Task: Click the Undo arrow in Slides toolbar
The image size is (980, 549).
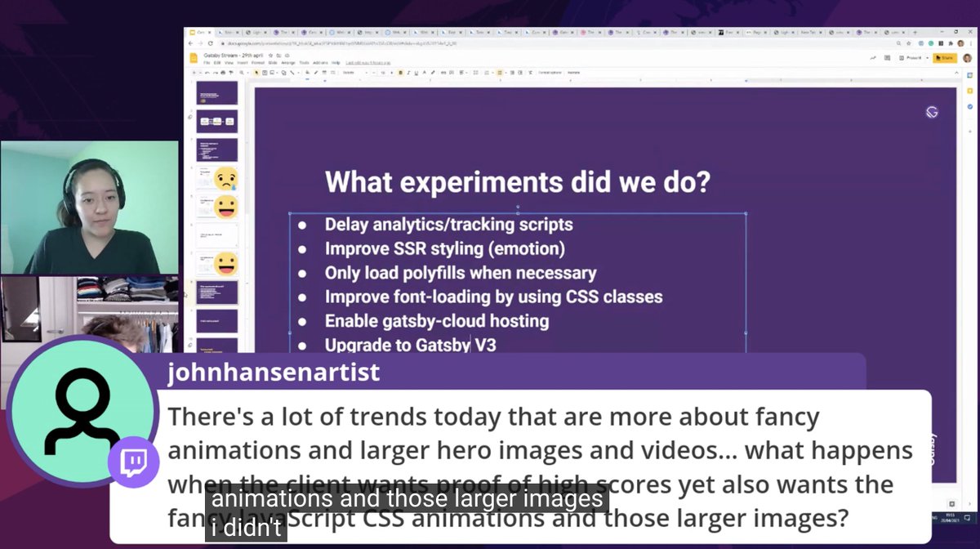Action: coord(206,73)
